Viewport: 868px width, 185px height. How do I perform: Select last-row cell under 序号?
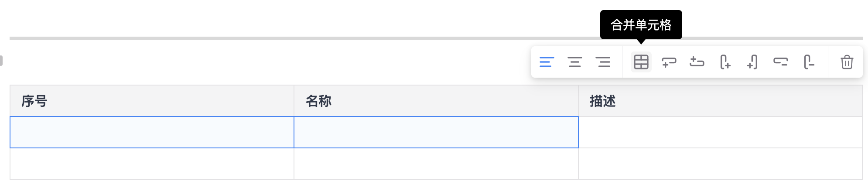[152, 164]
